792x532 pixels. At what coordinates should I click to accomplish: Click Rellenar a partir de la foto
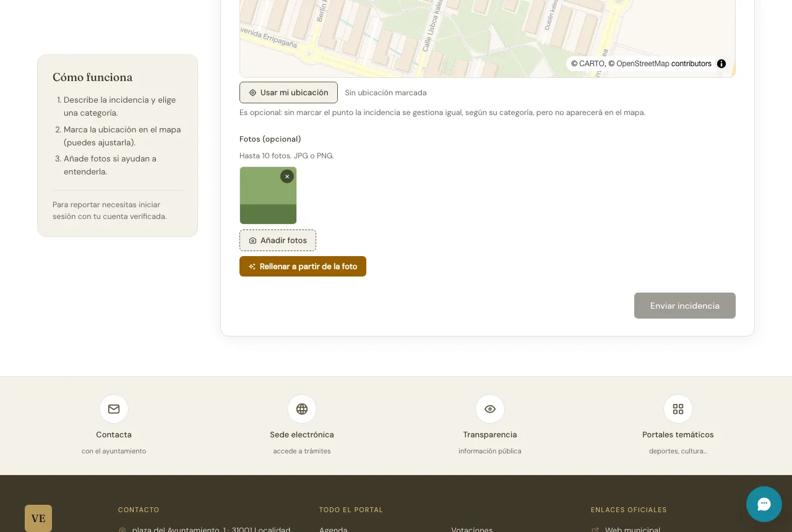click(303, 267)
